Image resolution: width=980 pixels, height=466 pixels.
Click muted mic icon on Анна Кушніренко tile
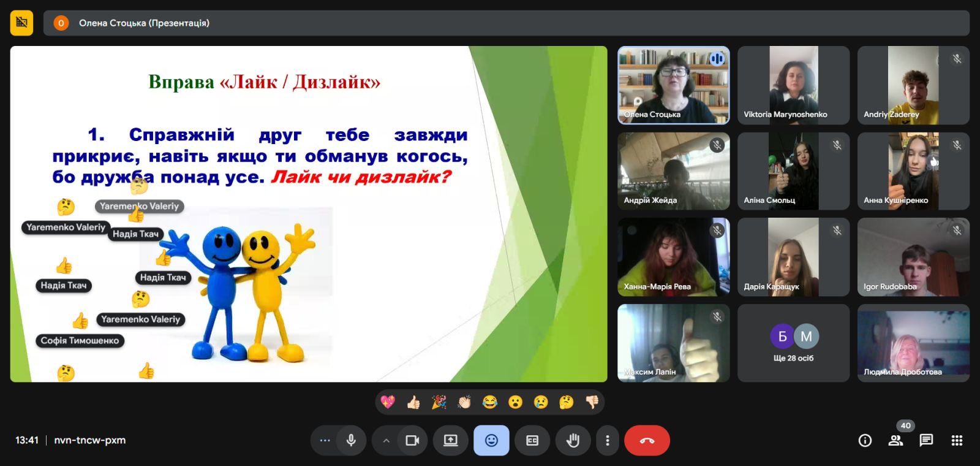957,145
